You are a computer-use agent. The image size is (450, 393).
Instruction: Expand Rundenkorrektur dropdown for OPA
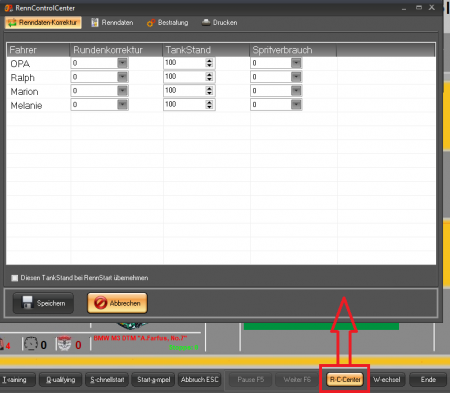coord(122,63)
